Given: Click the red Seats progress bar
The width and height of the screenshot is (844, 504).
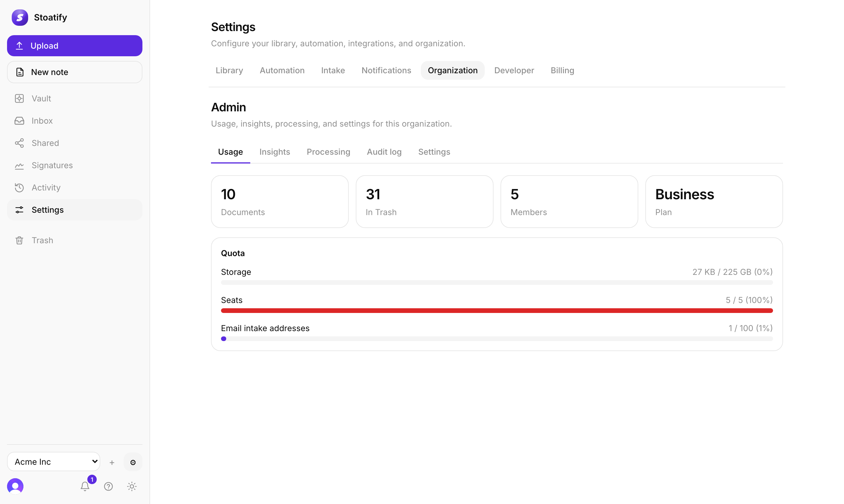Looking at the screenshot, I should (x=496, y=311).
